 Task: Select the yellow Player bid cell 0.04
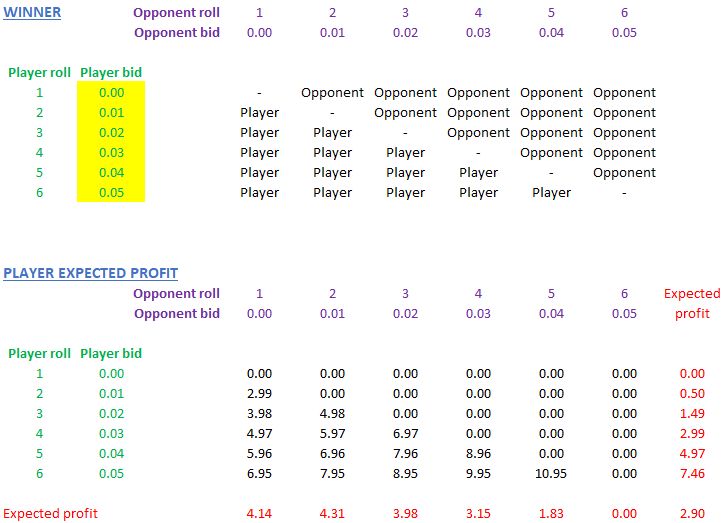point(111,172)
